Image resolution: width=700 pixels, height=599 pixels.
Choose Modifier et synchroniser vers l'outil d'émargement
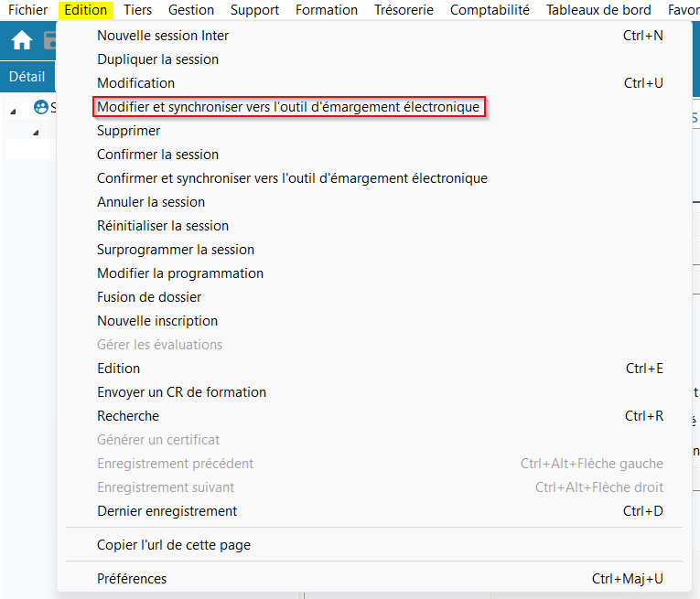288,107
